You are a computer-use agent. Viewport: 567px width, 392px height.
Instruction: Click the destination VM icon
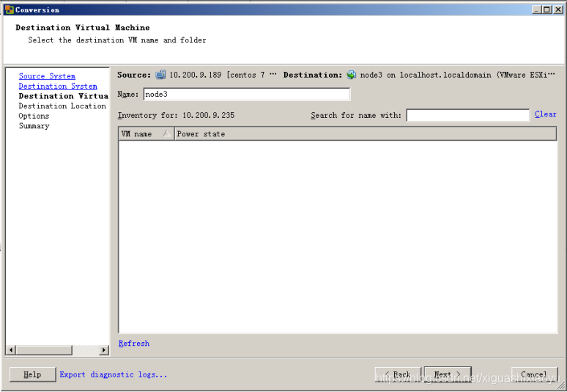coord(351,75)
